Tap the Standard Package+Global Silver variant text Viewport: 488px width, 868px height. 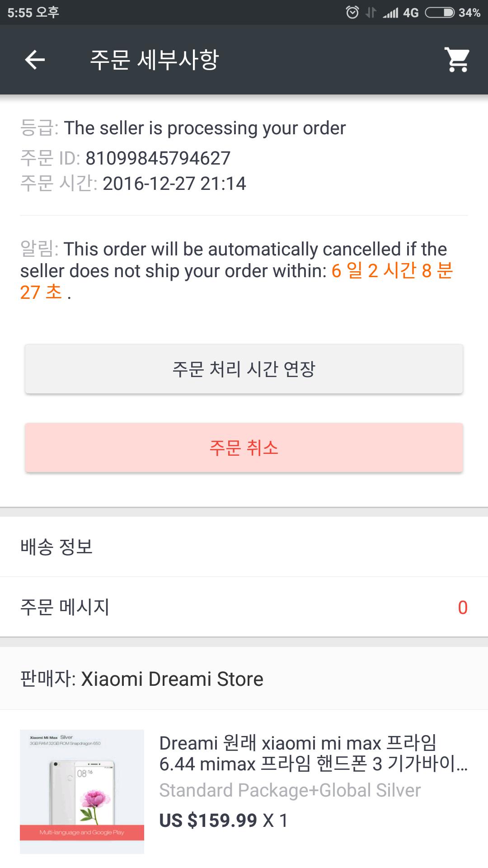(x=290, y=790)
